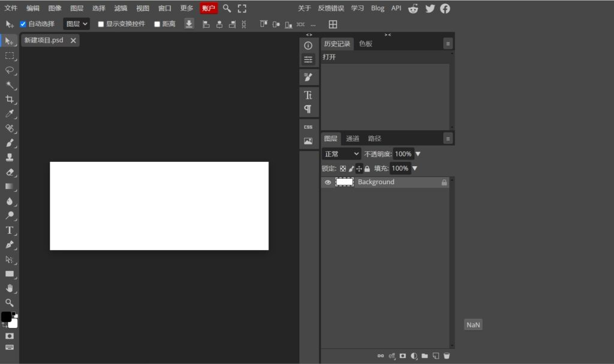Select the Type tool

coord(10,231)
